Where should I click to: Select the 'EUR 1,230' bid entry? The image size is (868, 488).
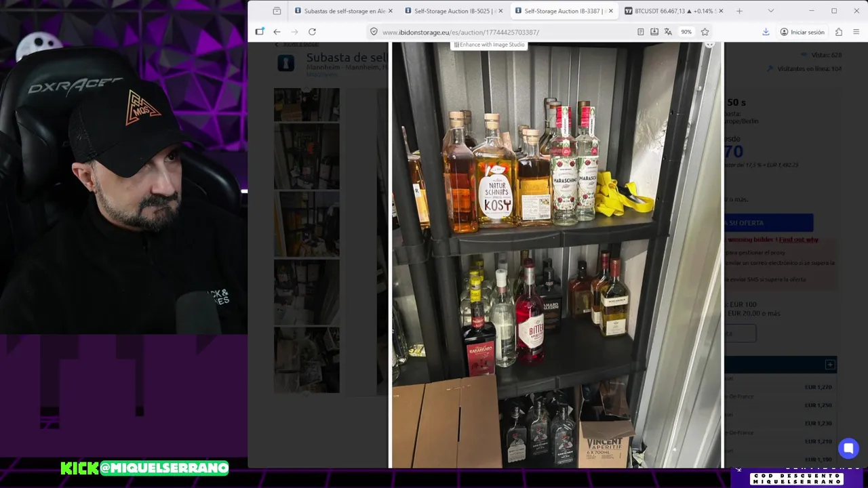tap(818, 423)
